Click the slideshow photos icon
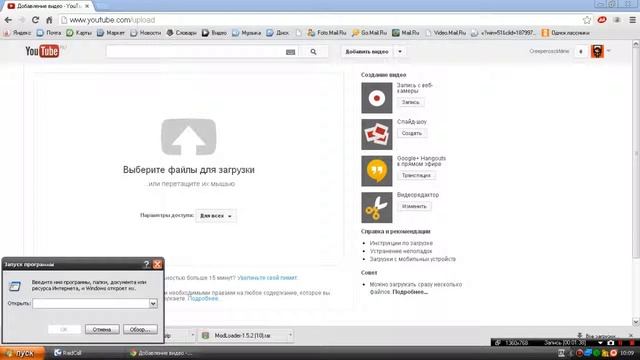Image resolution: width=640 pixels, height=360 pixels. [x=377, y=134]
